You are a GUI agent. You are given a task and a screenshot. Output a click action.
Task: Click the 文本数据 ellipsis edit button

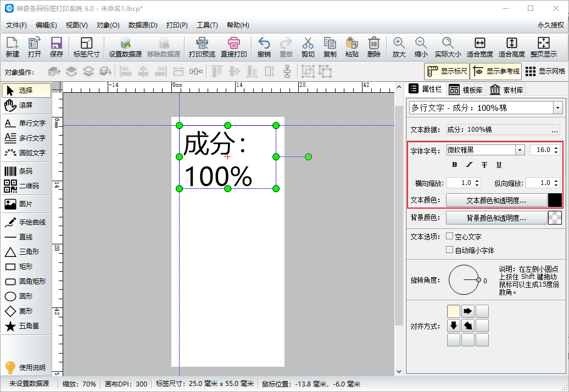554,130
